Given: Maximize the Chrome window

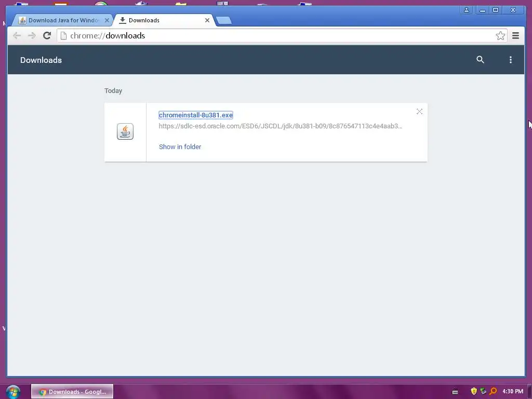Looking at the screenshot, I should (495, 10).
